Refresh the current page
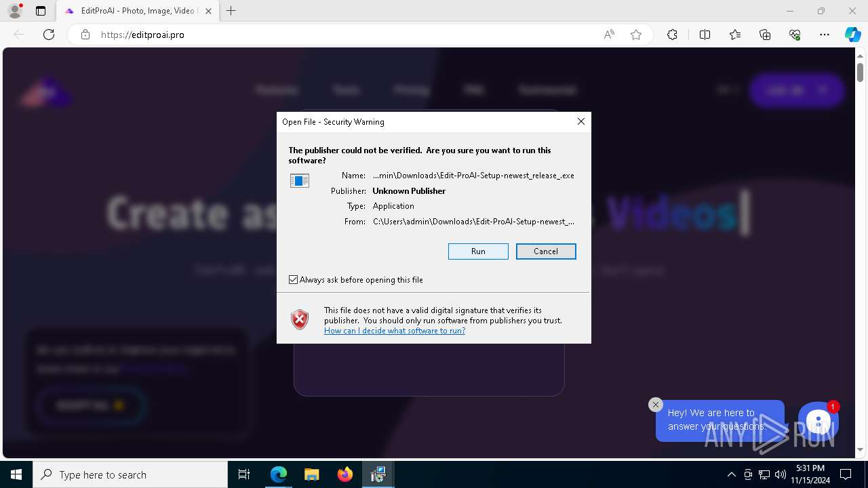 tap(49, 35)
